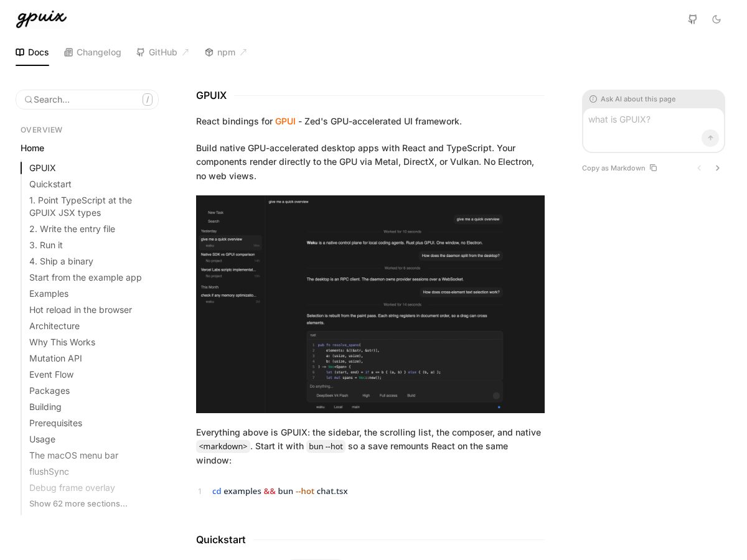Go to previous page chevron

coord(699,168)
